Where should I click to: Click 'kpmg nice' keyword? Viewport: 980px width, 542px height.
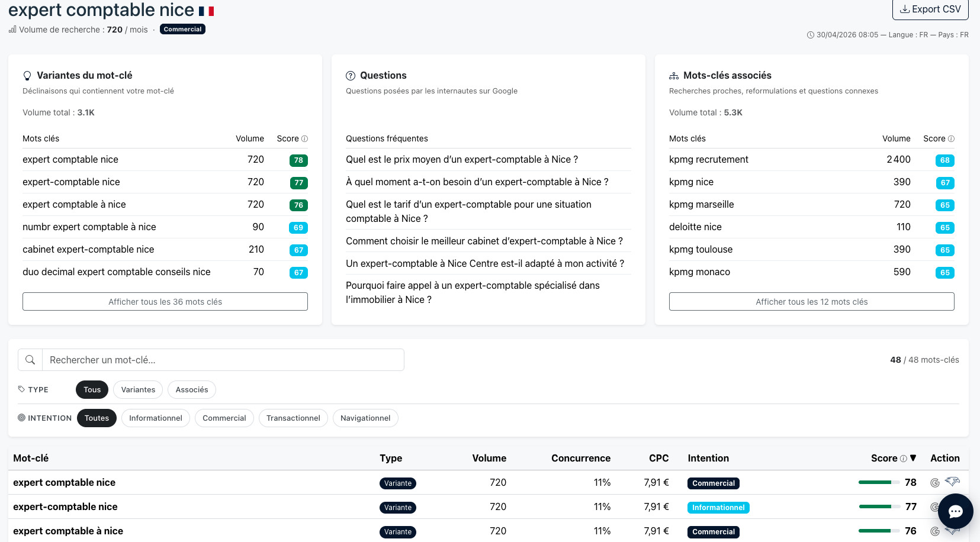coord(691,182)
